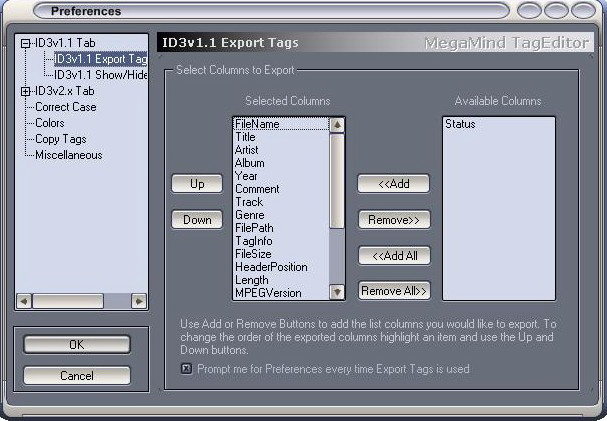The width and height of the screenshot is (607, 421).
Task: Select FileName in Selected Columns
Action: [281, 124]
